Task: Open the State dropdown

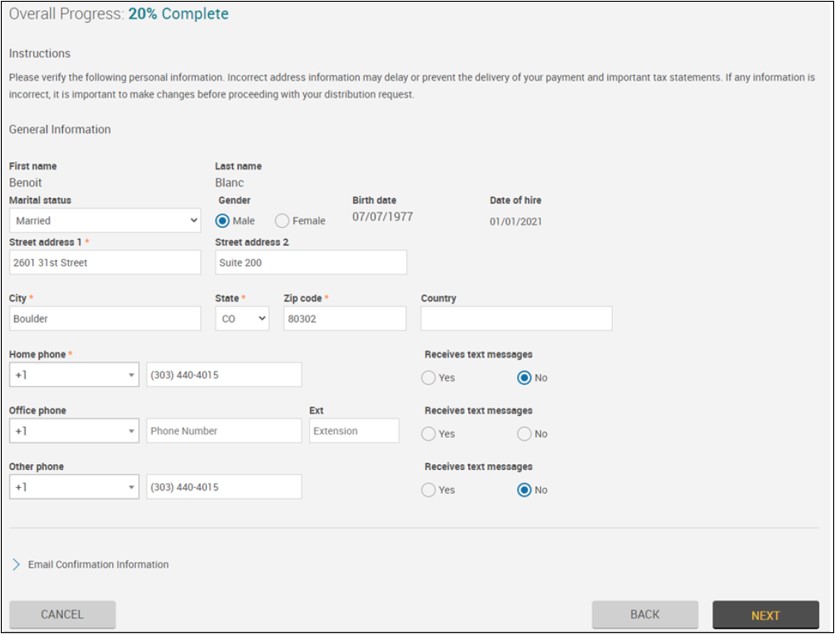Action: click(x=242, y=319)
